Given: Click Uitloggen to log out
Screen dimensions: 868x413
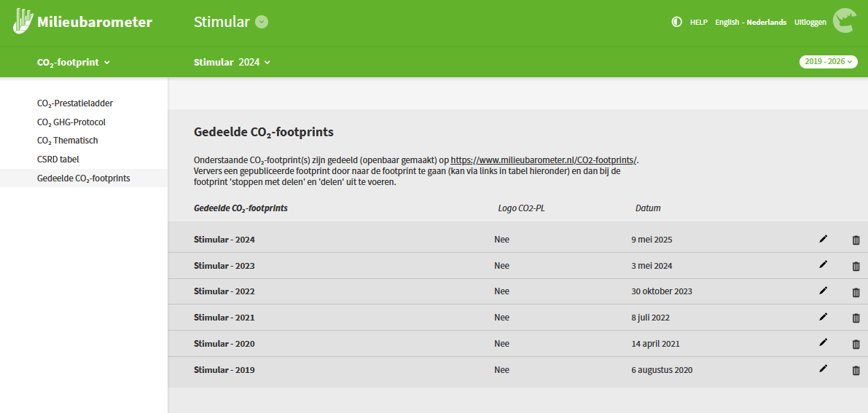Looking at the screenshot, I should [x=810, y=22].
